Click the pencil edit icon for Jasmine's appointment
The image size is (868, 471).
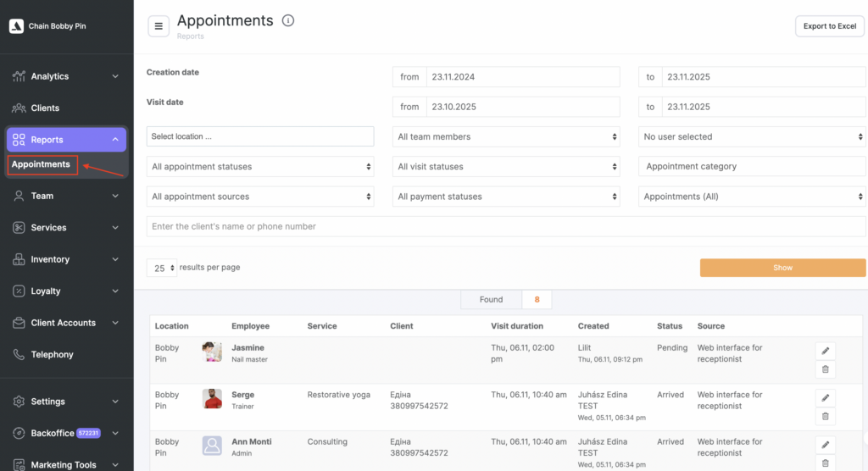[826, 351]
